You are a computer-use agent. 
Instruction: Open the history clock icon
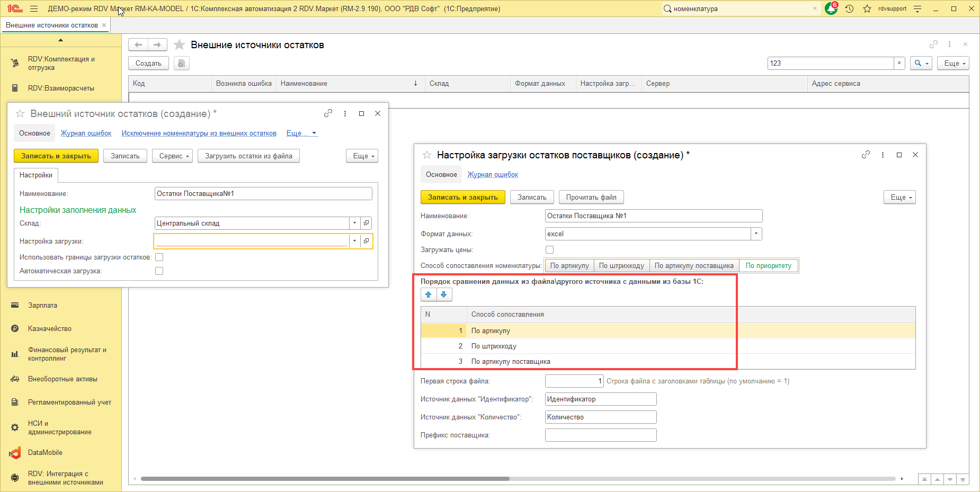[x=849, y=9]
